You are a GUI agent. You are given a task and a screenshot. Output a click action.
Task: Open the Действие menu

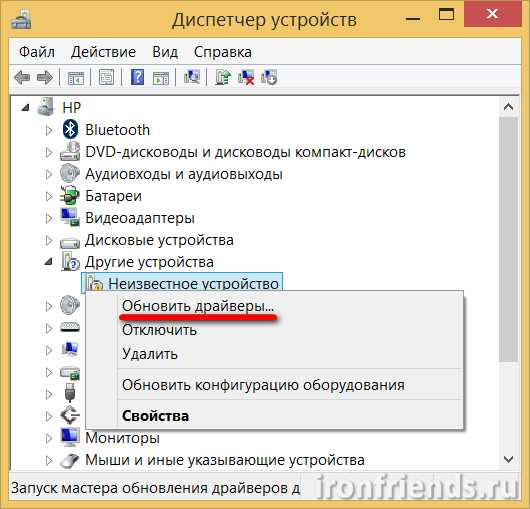(x=103, y=52)
